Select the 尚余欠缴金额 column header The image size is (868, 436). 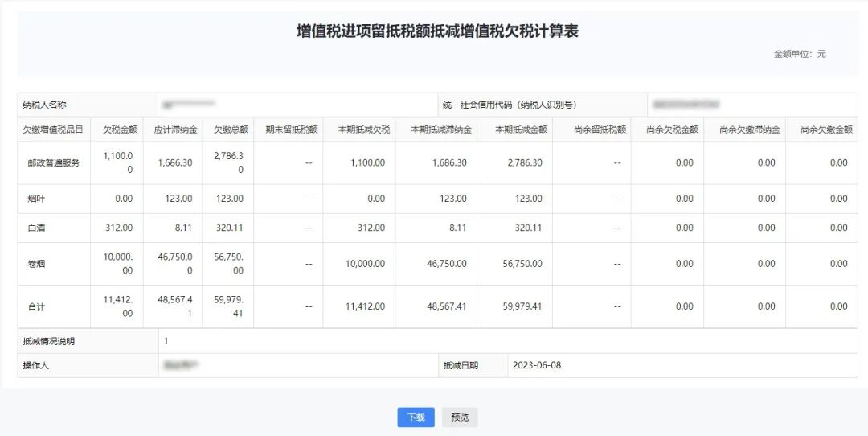pyautogui.click(x=825, y=129)
